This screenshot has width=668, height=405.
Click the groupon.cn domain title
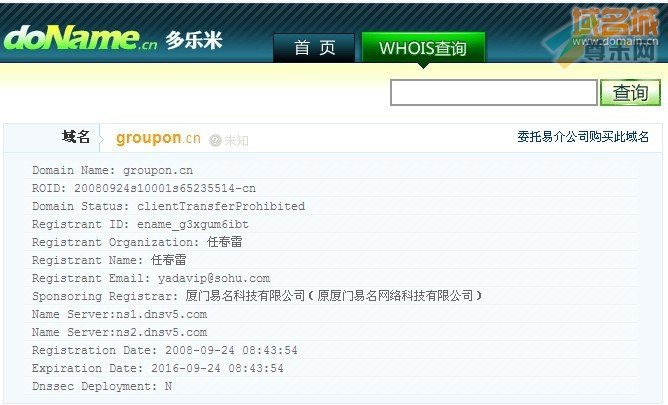click(158, 138)
